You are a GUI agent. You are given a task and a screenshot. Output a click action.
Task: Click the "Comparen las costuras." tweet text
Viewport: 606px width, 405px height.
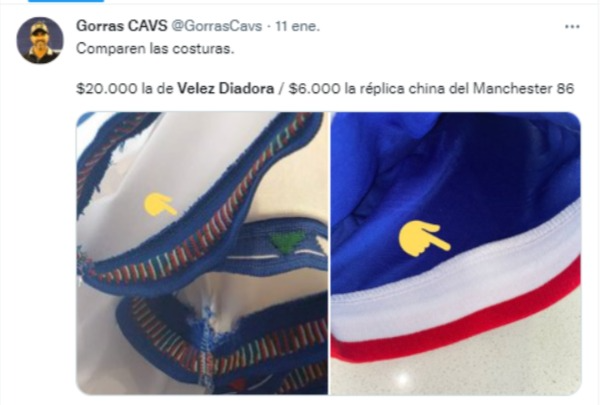[x=155, y=49]
